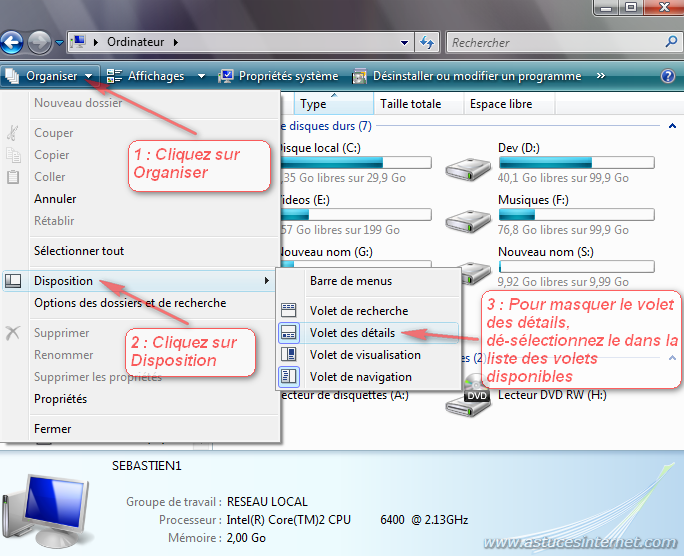Toggle Volet de navigation

tap(361, 377)
